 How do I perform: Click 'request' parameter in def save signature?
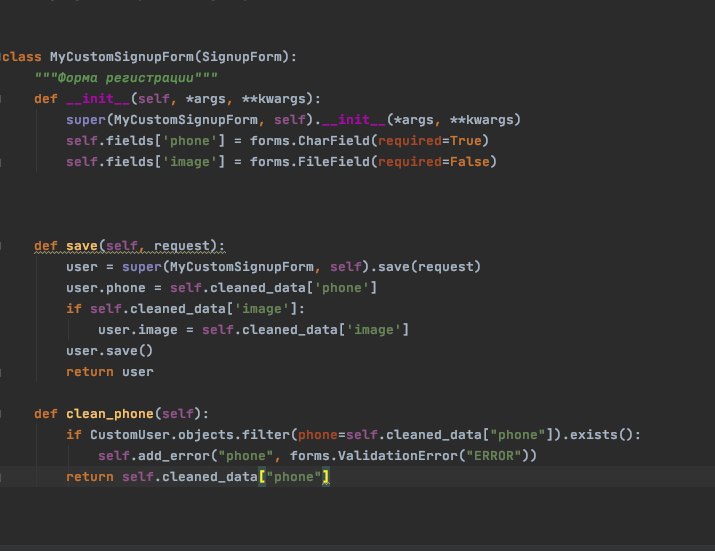point(181,246)
